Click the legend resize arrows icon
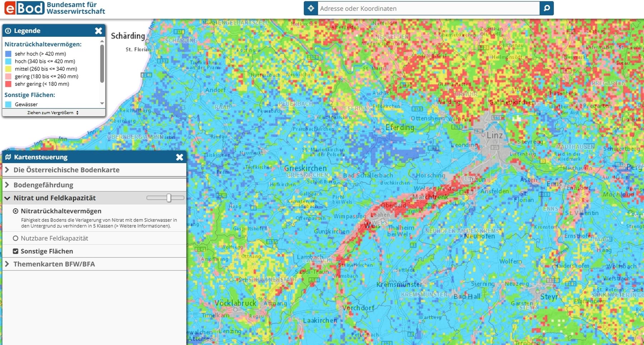Viewport: 644px width, 345px height. coord(77,113)
